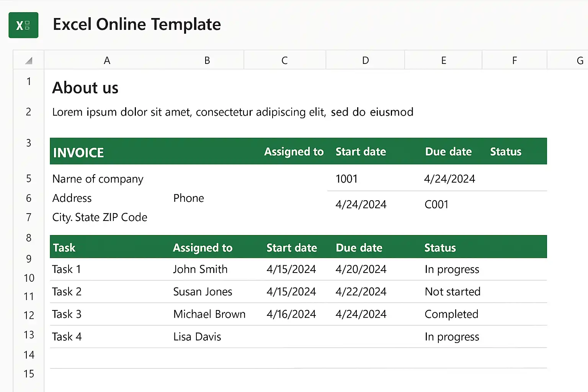Select column F header
Screen dimensions: 588x392
[514, 60]
